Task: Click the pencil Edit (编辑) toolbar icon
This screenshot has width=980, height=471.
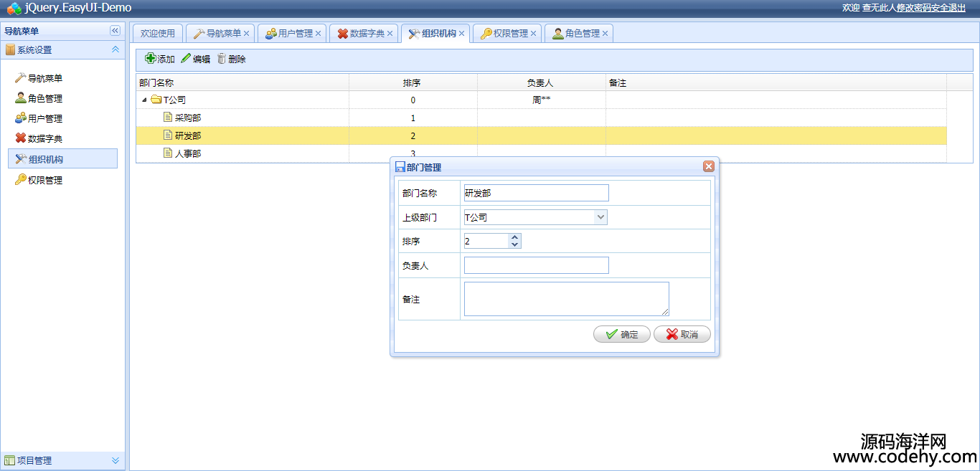Action: (187, 59)
